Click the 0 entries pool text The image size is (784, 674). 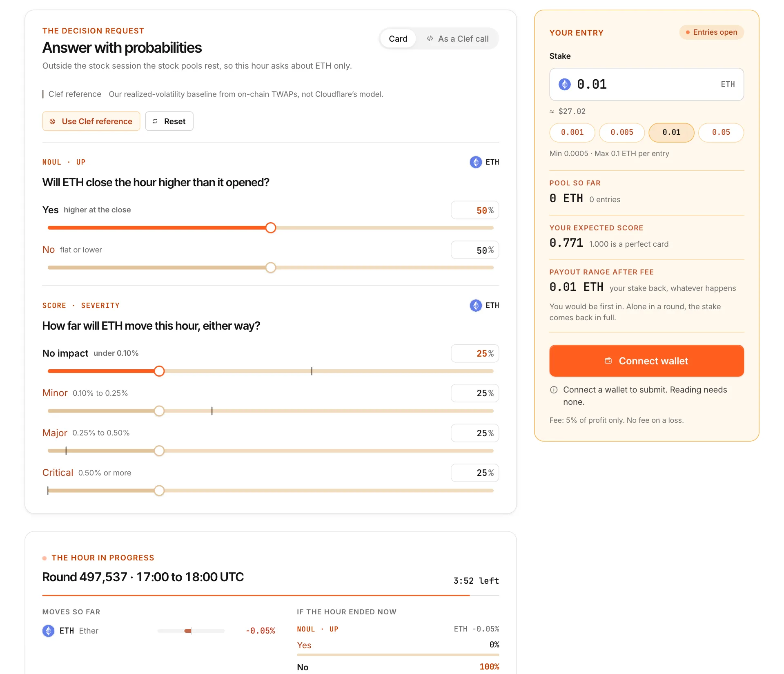tap(605, 199)
